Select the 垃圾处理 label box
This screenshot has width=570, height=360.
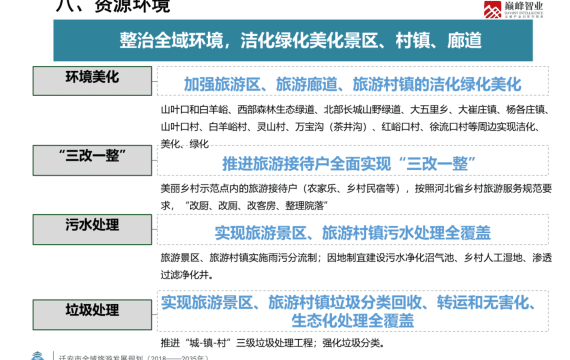tap(92, 315)
